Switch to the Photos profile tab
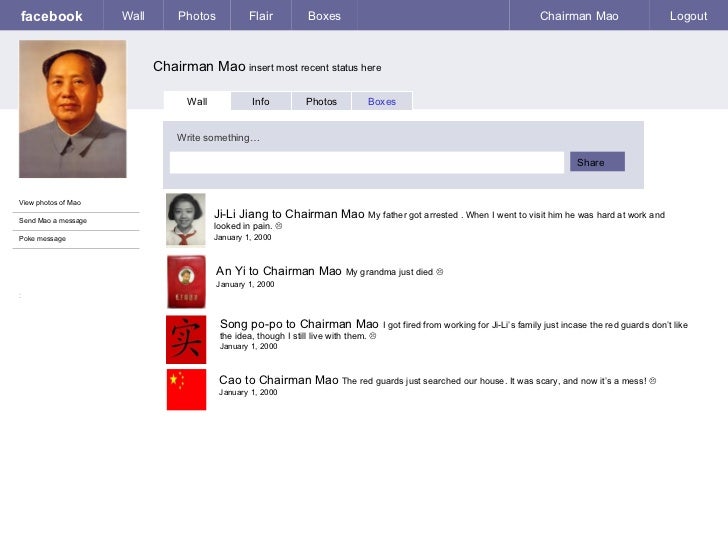Viewport: 728px width, 546px height. pyautogui.click(x=321, y=101)
